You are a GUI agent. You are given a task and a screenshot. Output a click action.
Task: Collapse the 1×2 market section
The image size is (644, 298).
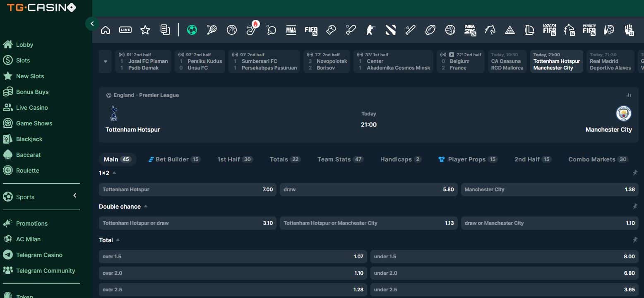pyautogui.click(x=114, y=173)
